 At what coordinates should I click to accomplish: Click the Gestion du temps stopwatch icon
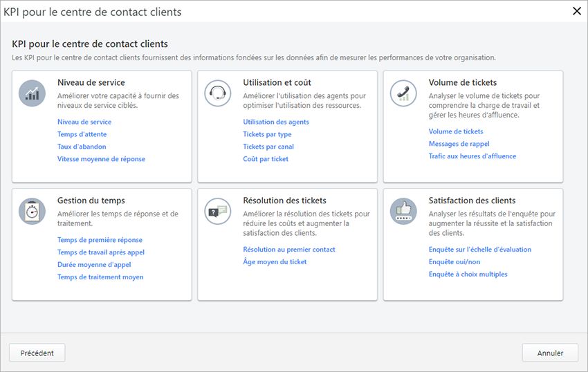click(x=32, y=211)
